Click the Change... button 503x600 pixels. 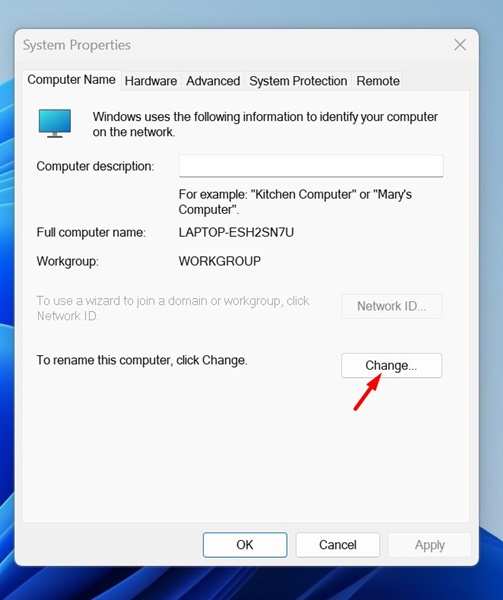(x=391, y=365)
